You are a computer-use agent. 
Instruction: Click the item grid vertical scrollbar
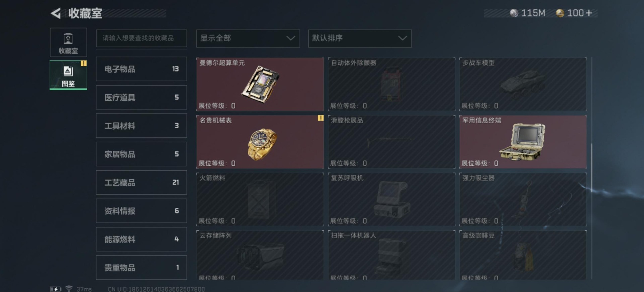pos(591,168)
